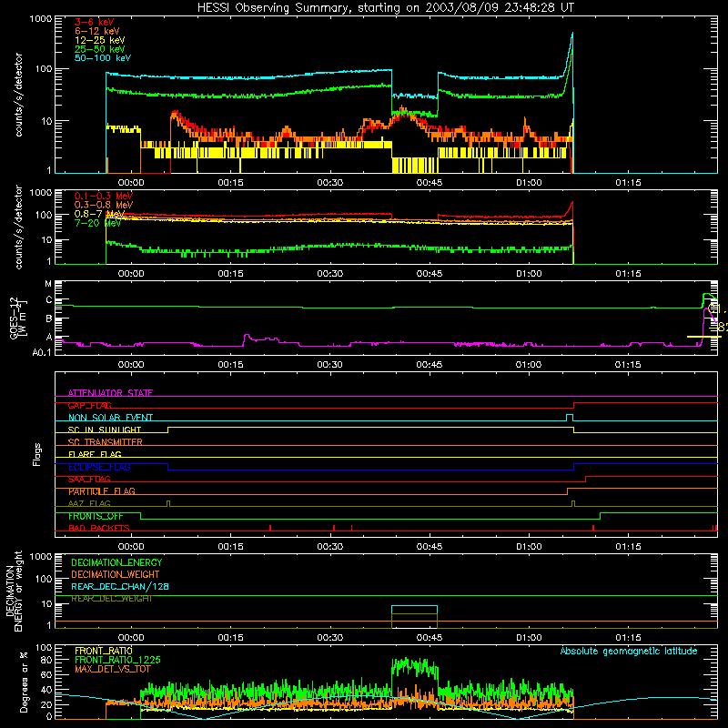This screenshot has width=728, height=728.
Task: Click 01:15 tick label under the GOES panel
Action: pos(628,365)
